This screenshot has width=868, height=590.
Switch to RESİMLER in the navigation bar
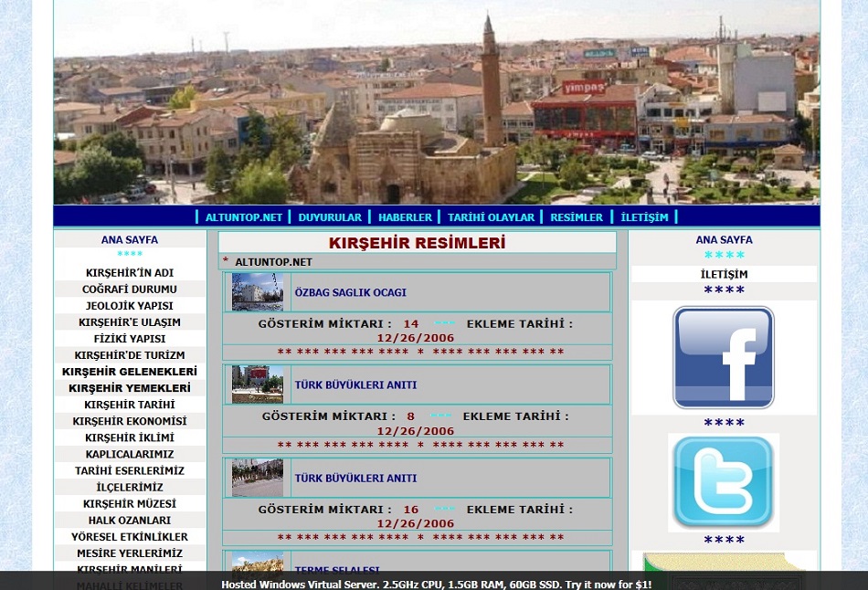(577, 217)
